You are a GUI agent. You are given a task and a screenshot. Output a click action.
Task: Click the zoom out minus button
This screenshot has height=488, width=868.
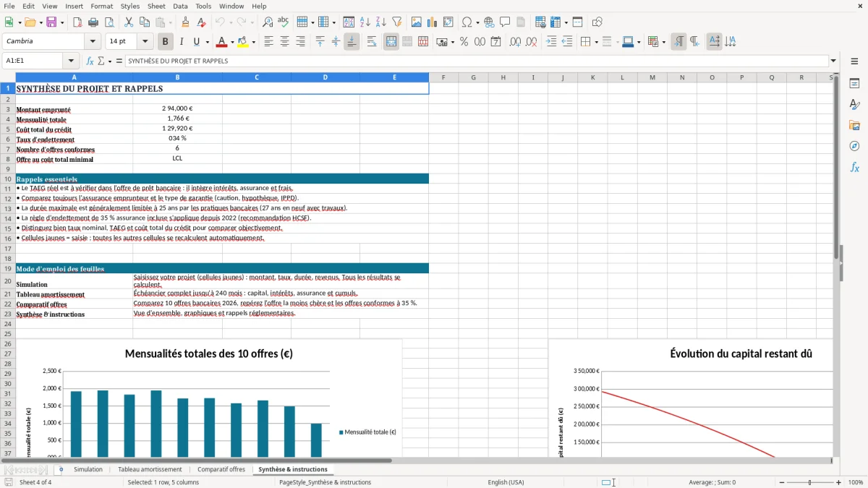coord(782,482)
